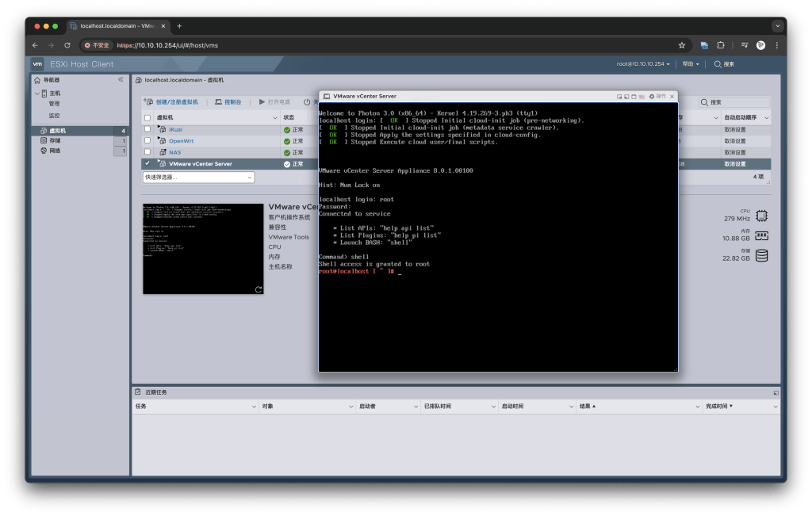Open the autostart order column dropdown arrow
812x516 pixels.
tap(767, 118)
